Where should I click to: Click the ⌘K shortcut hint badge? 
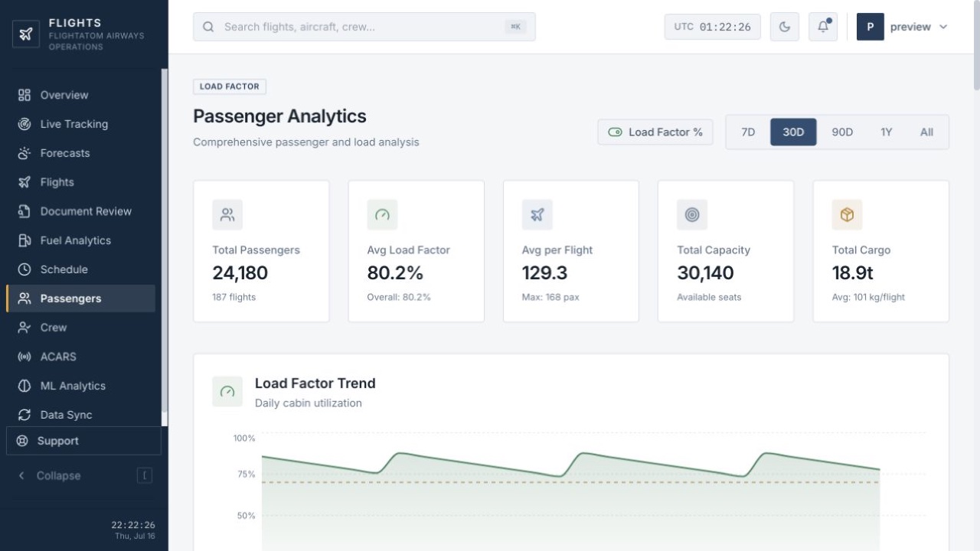point(516,27)
